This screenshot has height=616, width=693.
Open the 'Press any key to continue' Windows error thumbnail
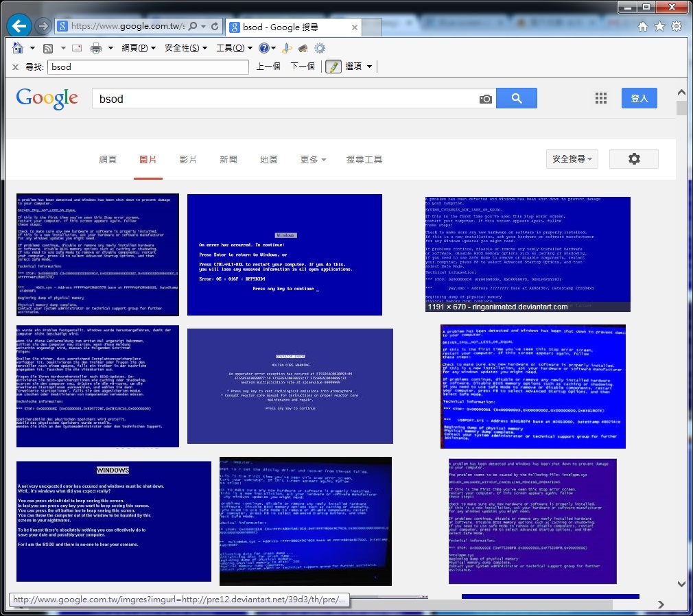point(285,254)
